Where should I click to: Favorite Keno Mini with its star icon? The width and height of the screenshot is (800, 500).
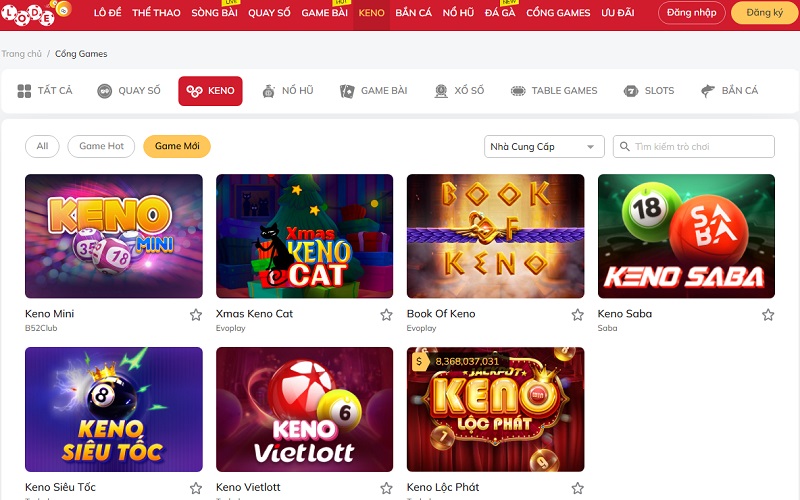point(196,315)
